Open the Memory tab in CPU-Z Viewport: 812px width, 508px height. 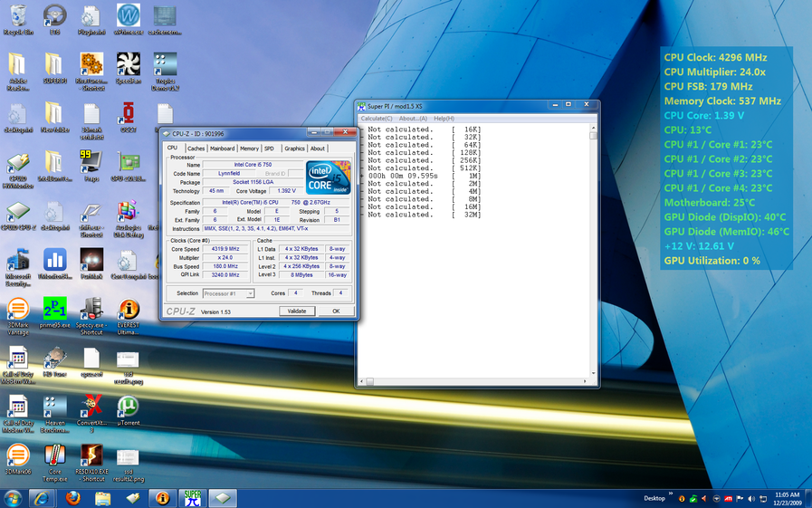[x=249, y=149]
